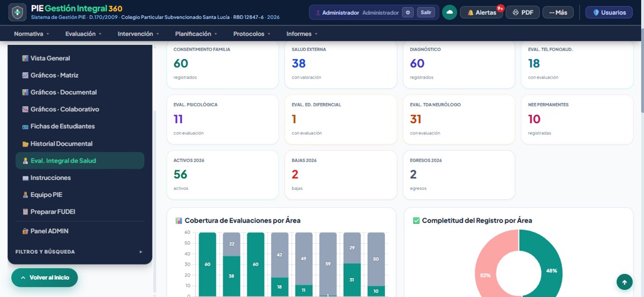This screenshot has width=644, height=297.
Task: Click the Salud Externa card
Action: 341,64
